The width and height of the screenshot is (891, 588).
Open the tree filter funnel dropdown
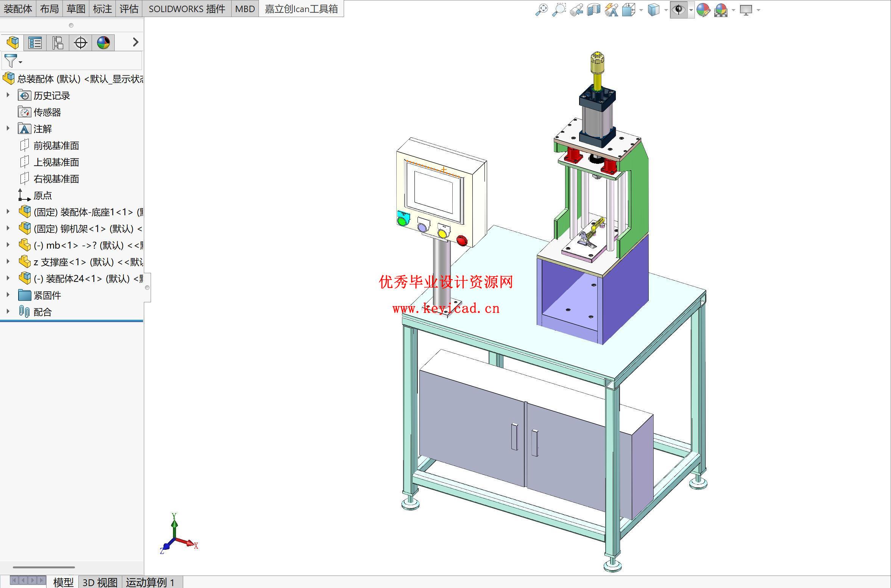coord(13,61)
